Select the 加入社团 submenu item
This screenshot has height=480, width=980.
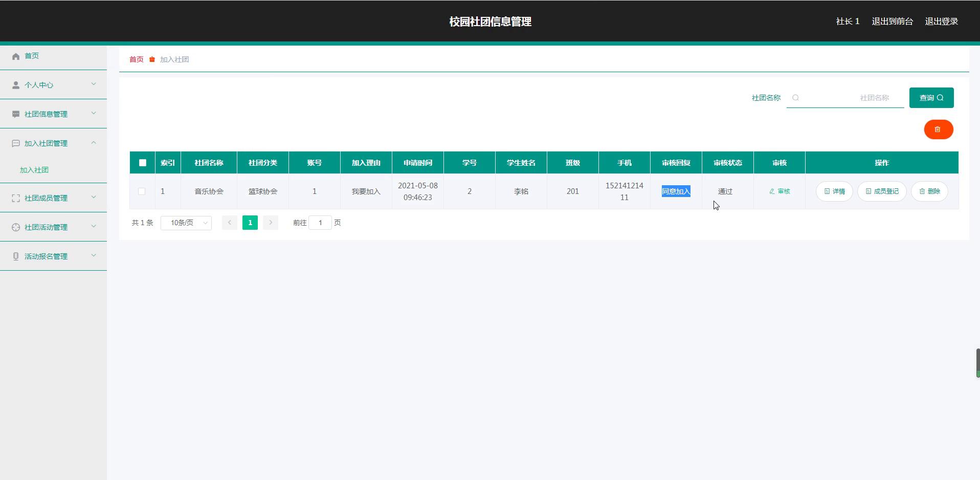coord(34,170)
